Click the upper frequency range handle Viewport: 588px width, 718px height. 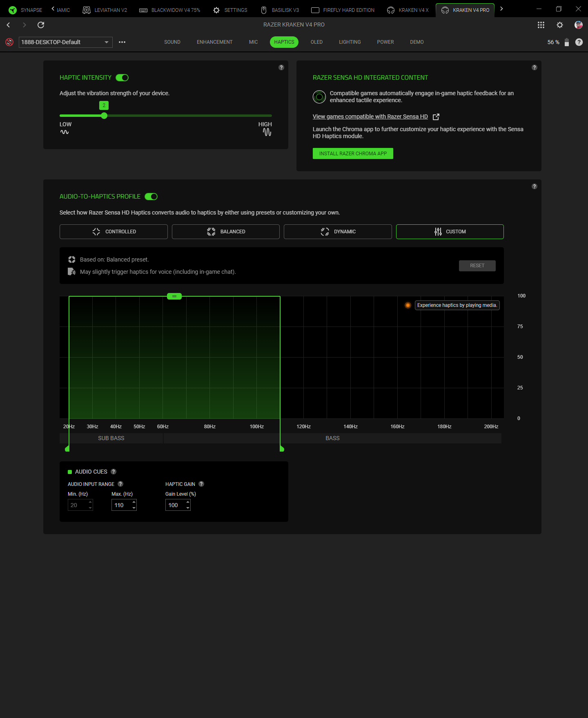pyautogui.click(x=281, y=449)
